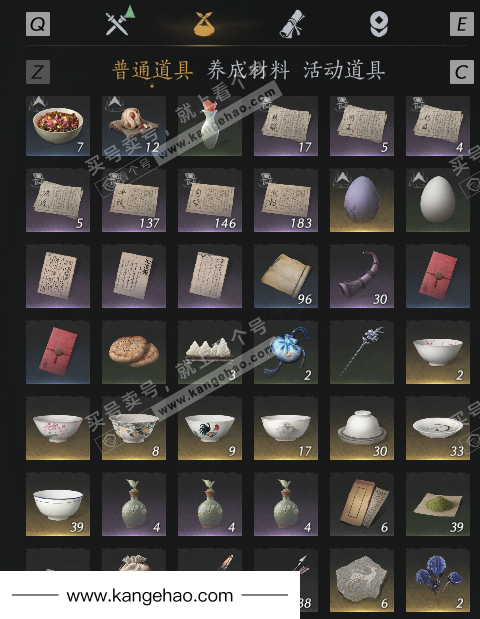Screen dimensions: 480x619
Task: Click the C next sub-tab key
Action: [x=462, y=72]
